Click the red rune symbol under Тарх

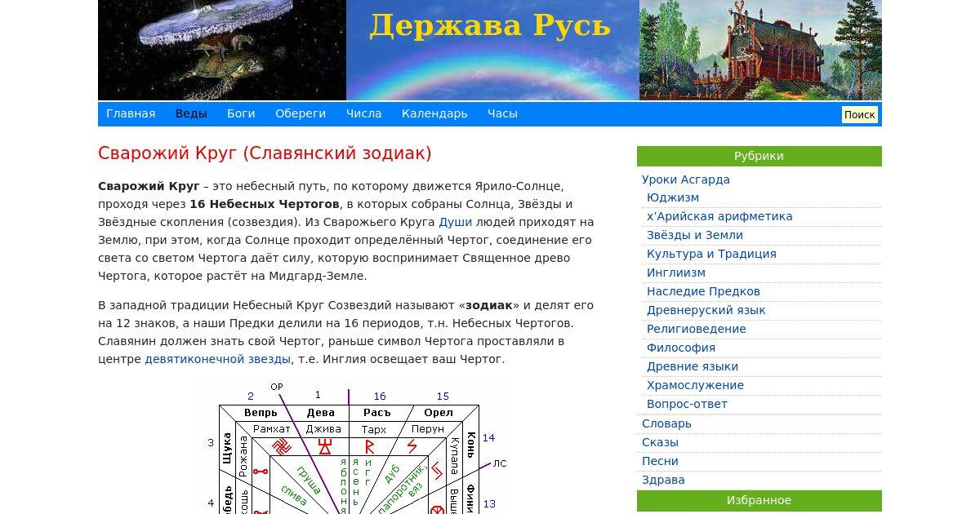tap(369, 447)
